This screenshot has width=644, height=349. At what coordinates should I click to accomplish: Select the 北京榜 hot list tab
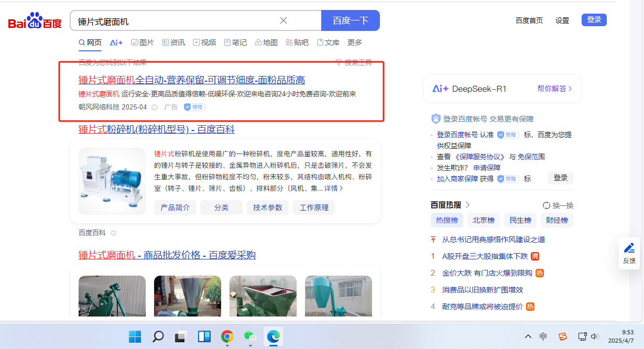(x=483, y=220)
